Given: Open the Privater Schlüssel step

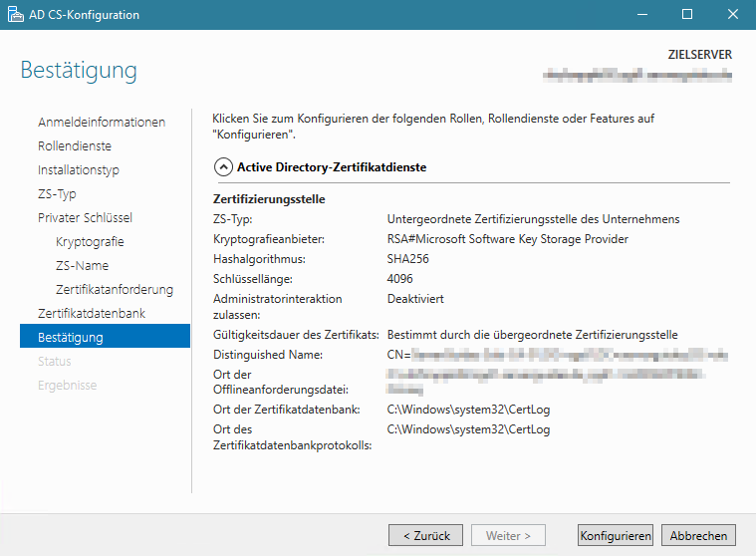Looking at the screenshot, I should pyautogui.click(x=85, y=218).
